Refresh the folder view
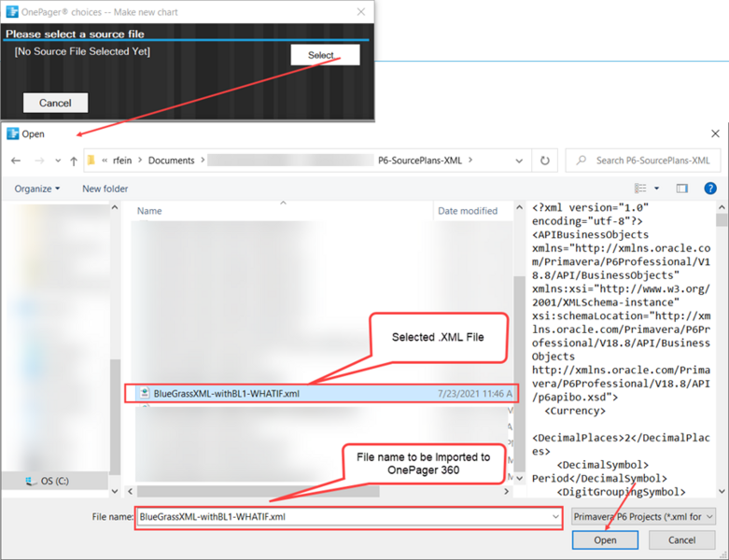This screenshot has width=729, height=560. point(545,161)
